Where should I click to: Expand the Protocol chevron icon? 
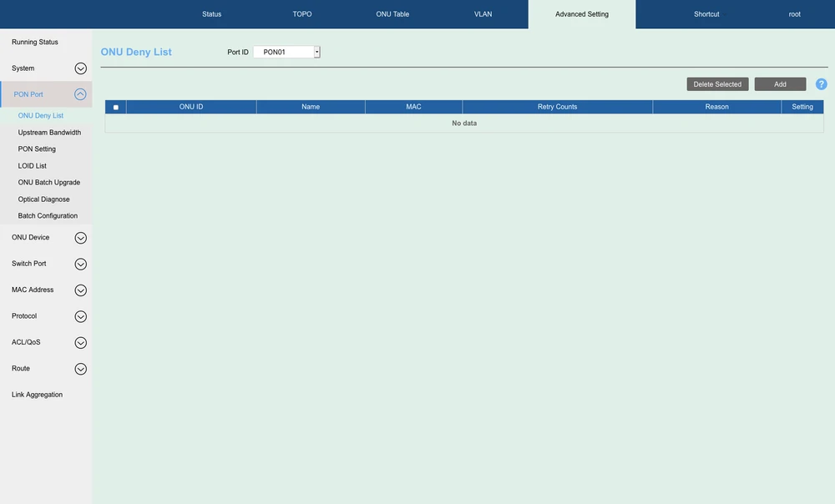[x=81, y=316]
